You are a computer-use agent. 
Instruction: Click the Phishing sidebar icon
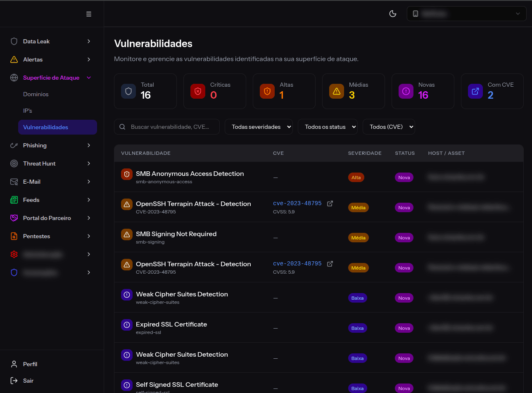[x=14, y=145]
